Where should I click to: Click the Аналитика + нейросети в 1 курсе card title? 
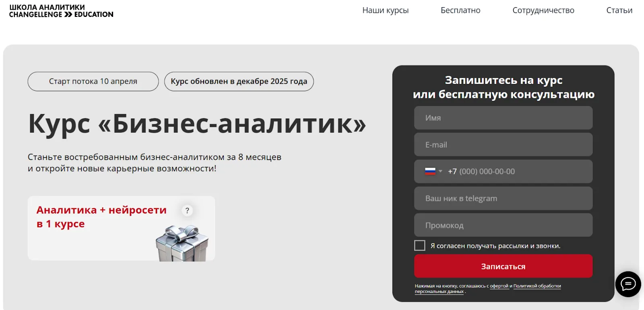[101, 217]
